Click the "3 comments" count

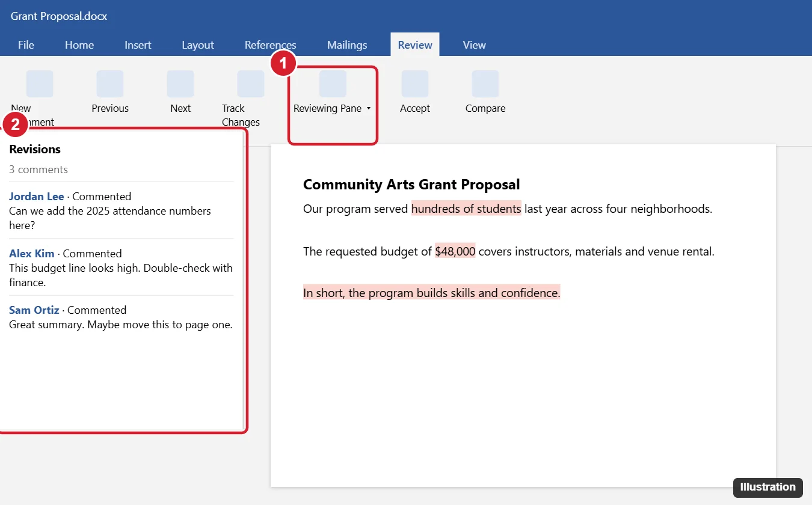click(38, 170)
